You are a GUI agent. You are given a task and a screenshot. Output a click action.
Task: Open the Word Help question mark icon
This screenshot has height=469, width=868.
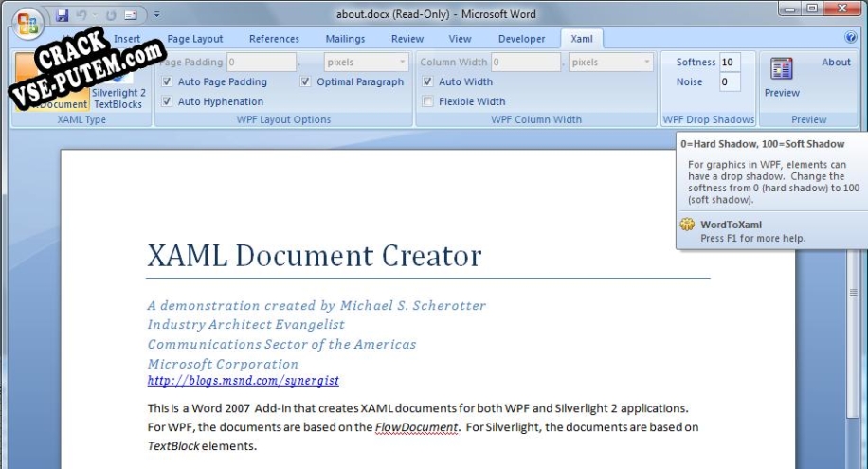tap(851, 37)
